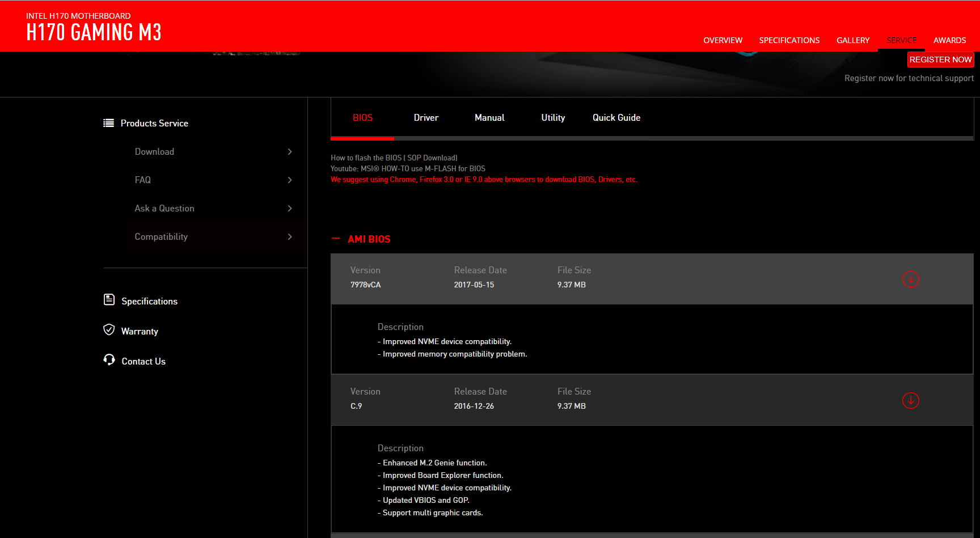This screenshot has width=980, height=538.
Task: Open the FAQ sidebar link
Action: click(143, 180)
